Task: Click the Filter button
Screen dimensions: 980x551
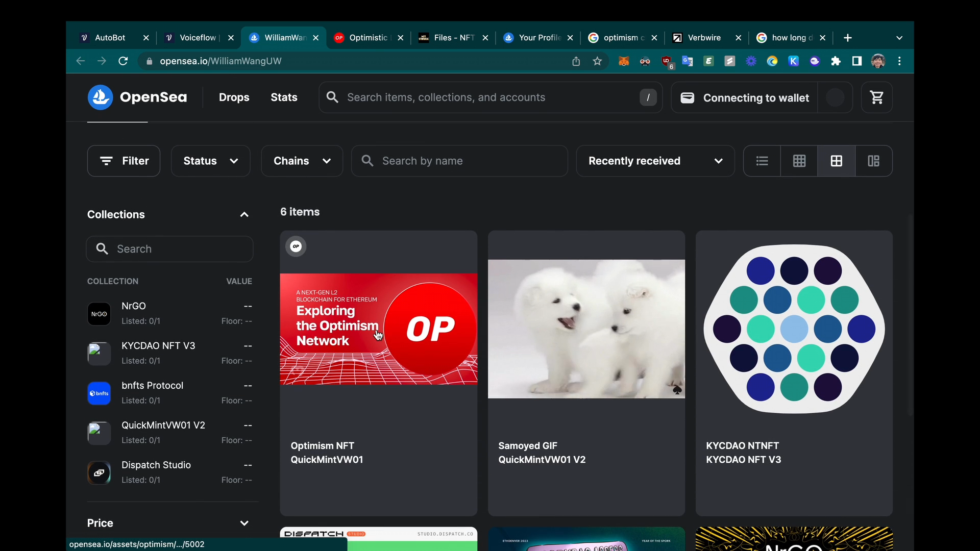Action: point(124,161)
